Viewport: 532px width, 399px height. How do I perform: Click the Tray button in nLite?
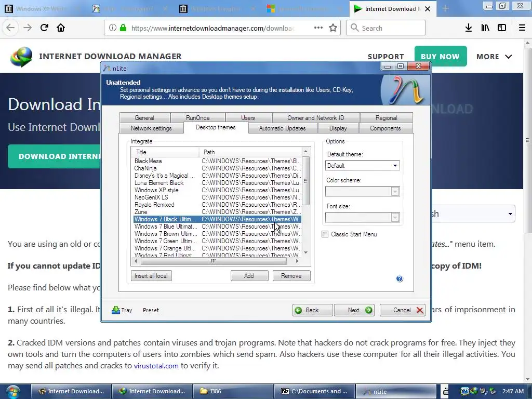(x=122, y=310)
